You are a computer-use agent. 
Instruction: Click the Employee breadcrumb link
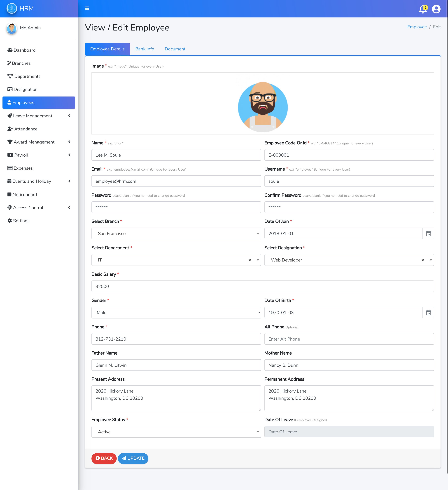(x=417, y=27)
